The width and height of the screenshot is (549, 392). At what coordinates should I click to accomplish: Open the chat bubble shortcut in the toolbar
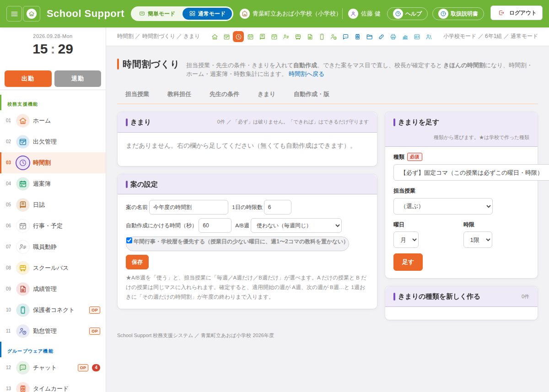[345, 37]
